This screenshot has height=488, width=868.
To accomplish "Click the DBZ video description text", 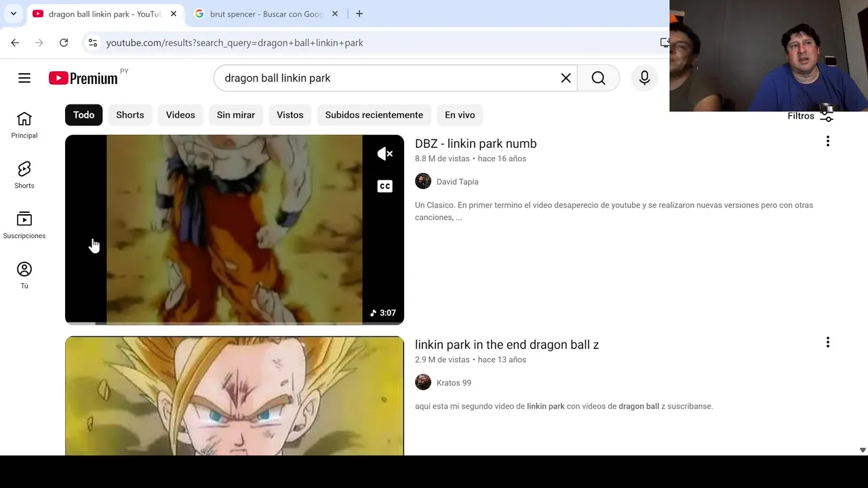I will pyautogui.click(x=614, y=211).
